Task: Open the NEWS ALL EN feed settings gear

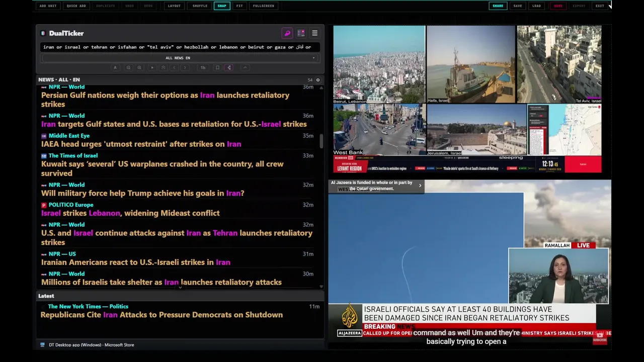Action: pos(317,80)
